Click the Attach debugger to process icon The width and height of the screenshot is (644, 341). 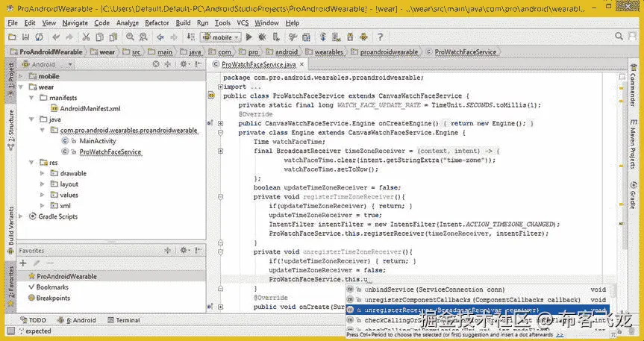(276, 37)
